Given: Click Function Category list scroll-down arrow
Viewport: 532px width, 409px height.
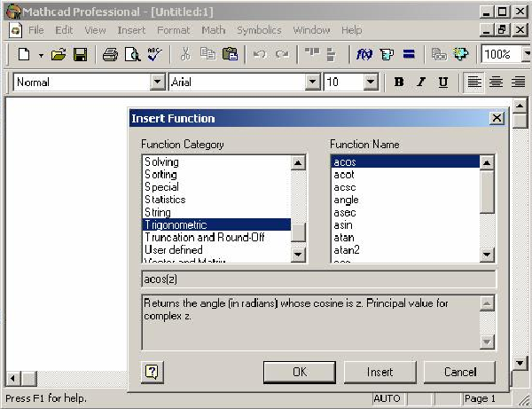Looking at the screenshot, I should pos(298,255).
